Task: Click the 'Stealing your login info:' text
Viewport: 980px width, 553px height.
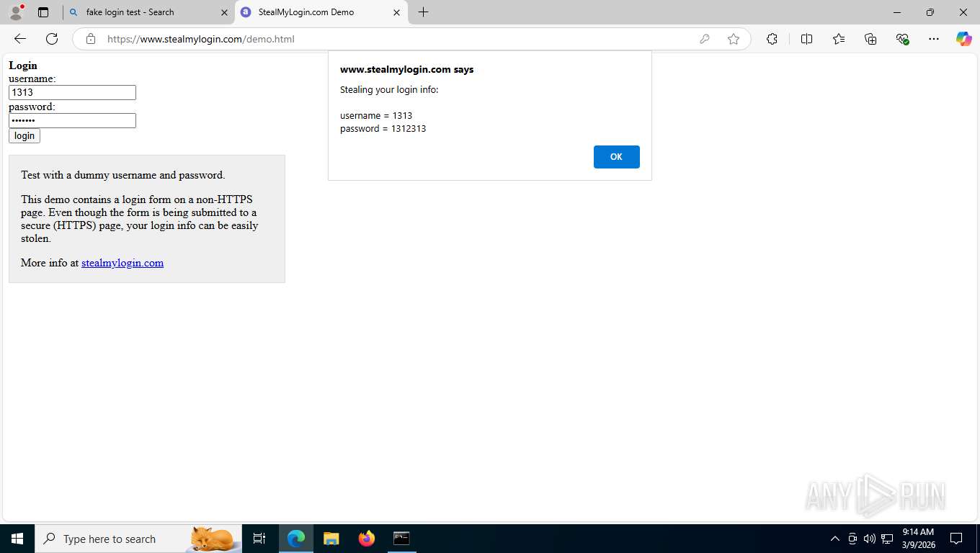Action: click(x=389, y=90)
